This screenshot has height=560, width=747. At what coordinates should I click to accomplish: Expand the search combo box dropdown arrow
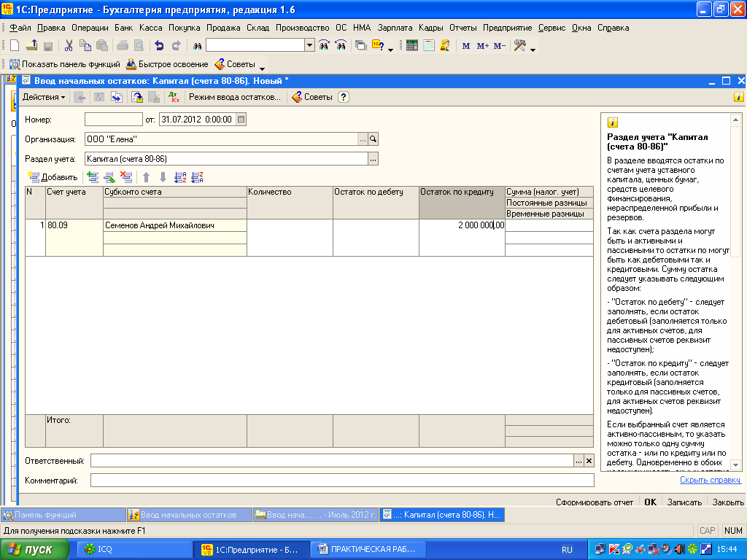coord(309,45)
